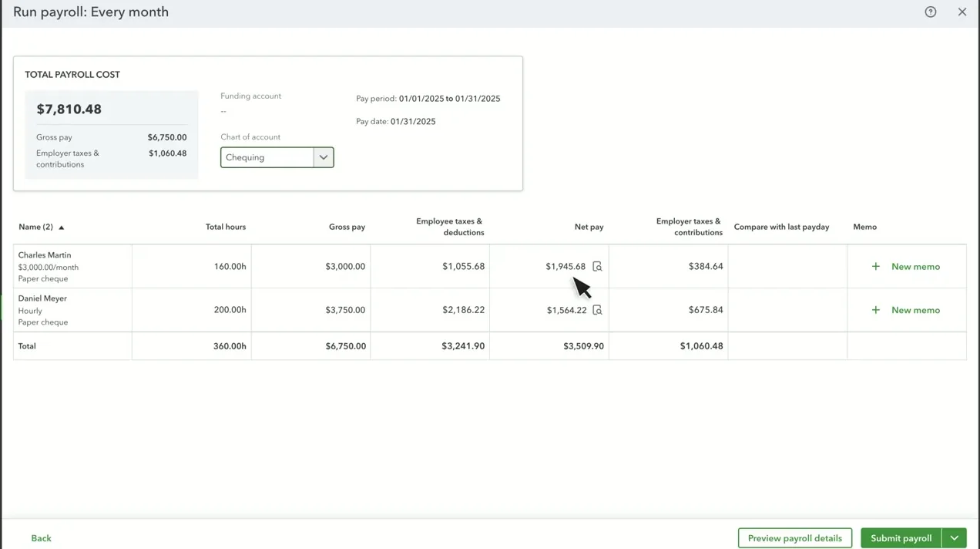Go Back to the previous step
The width and height of the screenshot is (980, 549).
click(42, 538)
